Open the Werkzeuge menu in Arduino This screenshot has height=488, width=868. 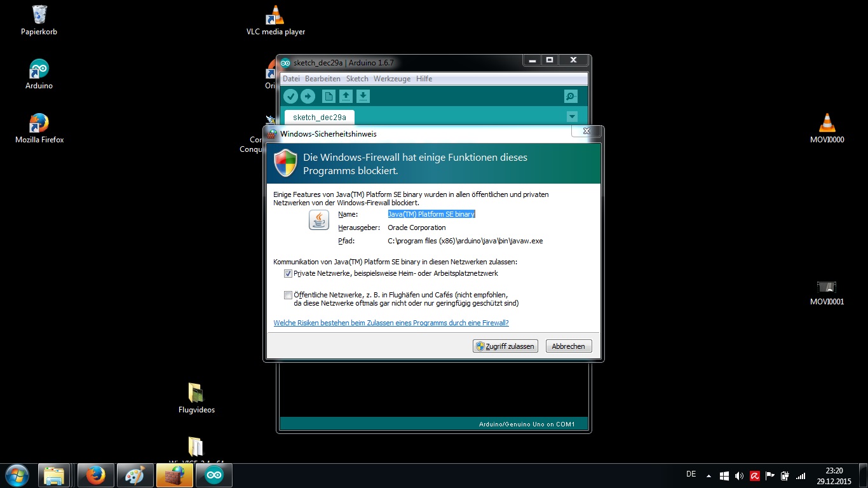393,79
